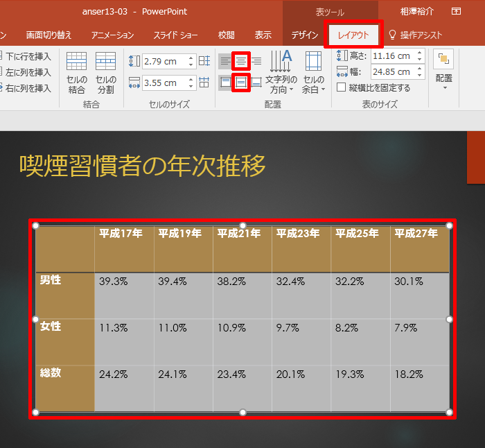Click the cell containing 23.4%
This screenshot has width=485, height=448.
tap(242, 388)
